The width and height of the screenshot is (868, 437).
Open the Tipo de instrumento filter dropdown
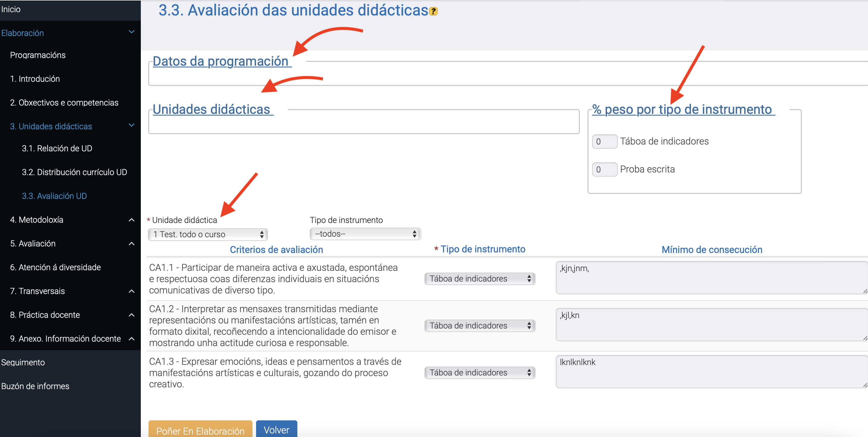365,234
